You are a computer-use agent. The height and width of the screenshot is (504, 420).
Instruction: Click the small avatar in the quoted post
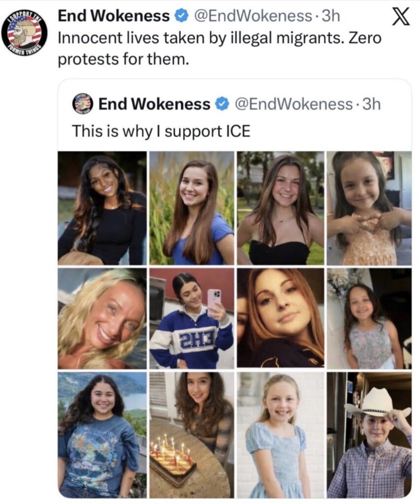point(82,104)
